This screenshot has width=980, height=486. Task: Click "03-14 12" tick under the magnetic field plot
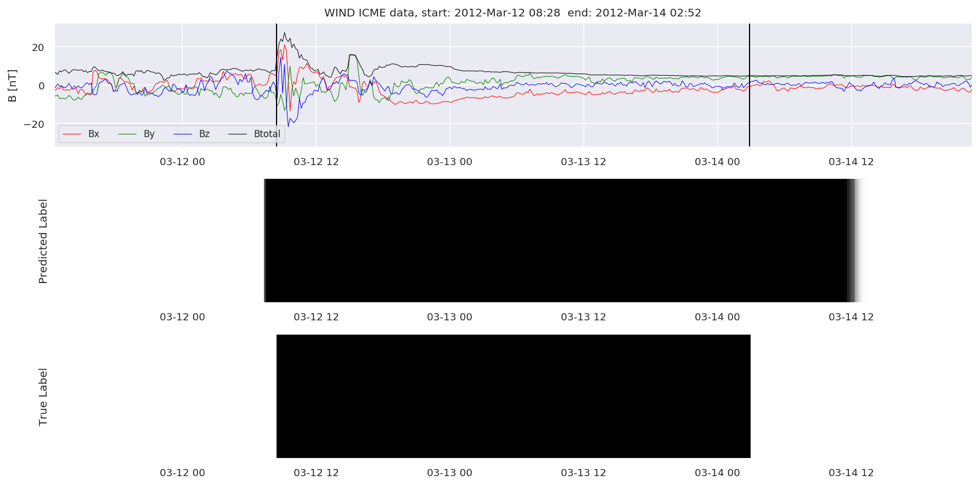click(851, 162)
